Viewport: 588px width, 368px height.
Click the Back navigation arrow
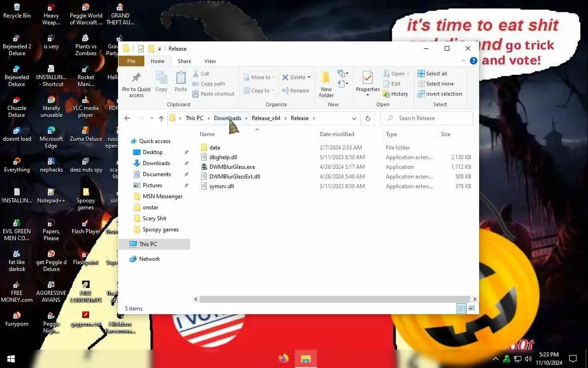coord(128,118)
